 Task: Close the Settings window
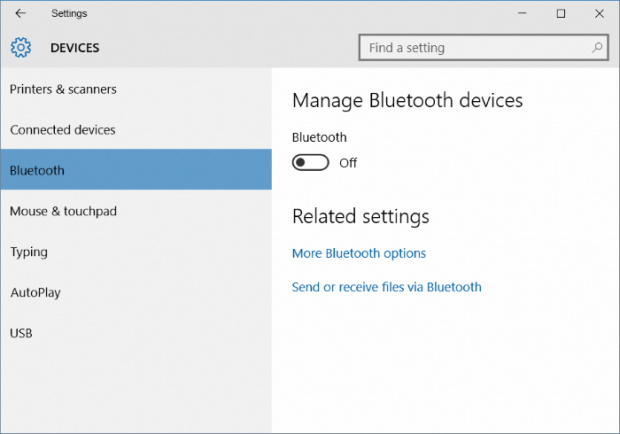pyautogui.click(x=599, y=13)
